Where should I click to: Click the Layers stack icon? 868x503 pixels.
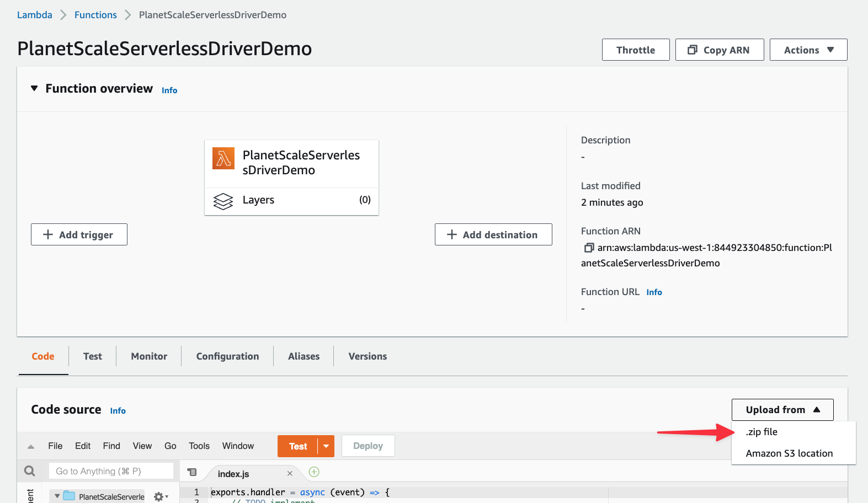(223, 201)
